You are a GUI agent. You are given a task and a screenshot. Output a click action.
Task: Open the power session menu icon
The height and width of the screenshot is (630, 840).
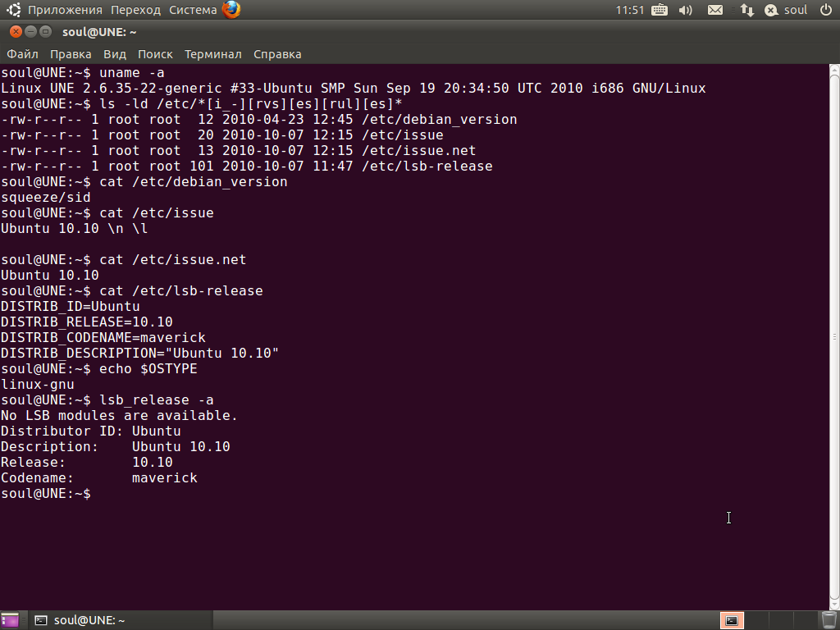point(827,10)
